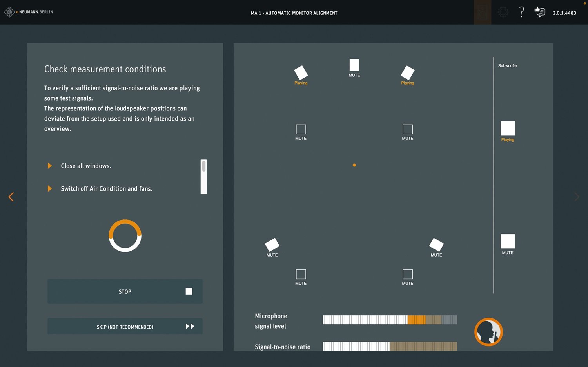
Task: Select the rear left muted speaker
Action: 272,245
